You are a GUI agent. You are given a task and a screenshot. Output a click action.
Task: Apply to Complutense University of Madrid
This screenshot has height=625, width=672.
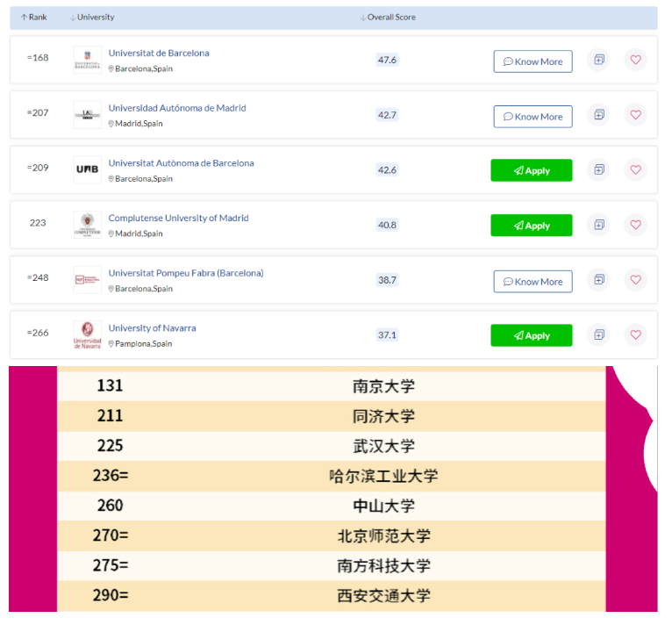(532, 226)
